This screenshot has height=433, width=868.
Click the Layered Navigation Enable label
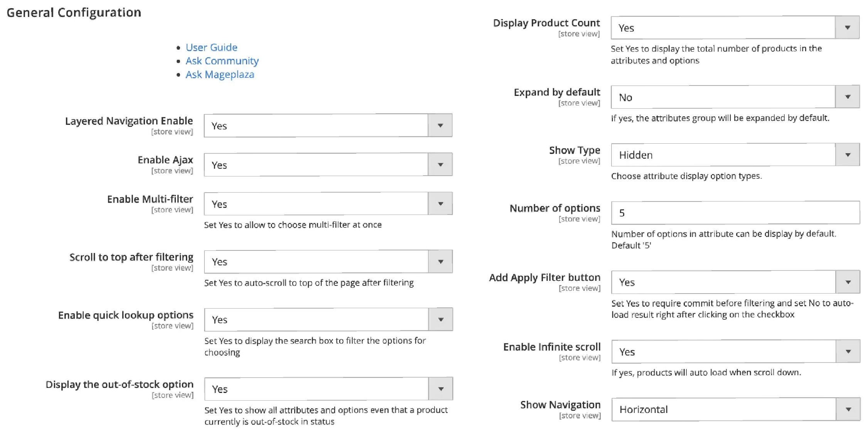click(x=129, y=121)
